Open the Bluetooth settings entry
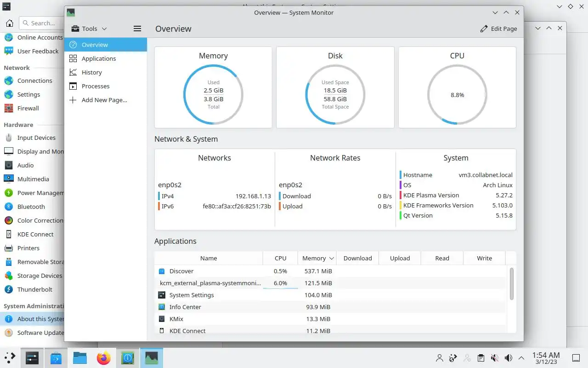 click(x=32, y=207)
